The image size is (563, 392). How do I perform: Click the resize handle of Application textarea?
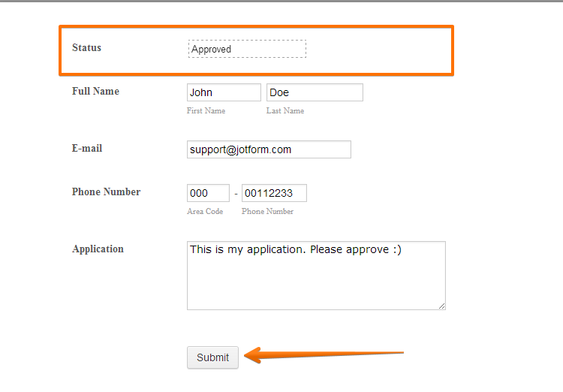(441, 306)
